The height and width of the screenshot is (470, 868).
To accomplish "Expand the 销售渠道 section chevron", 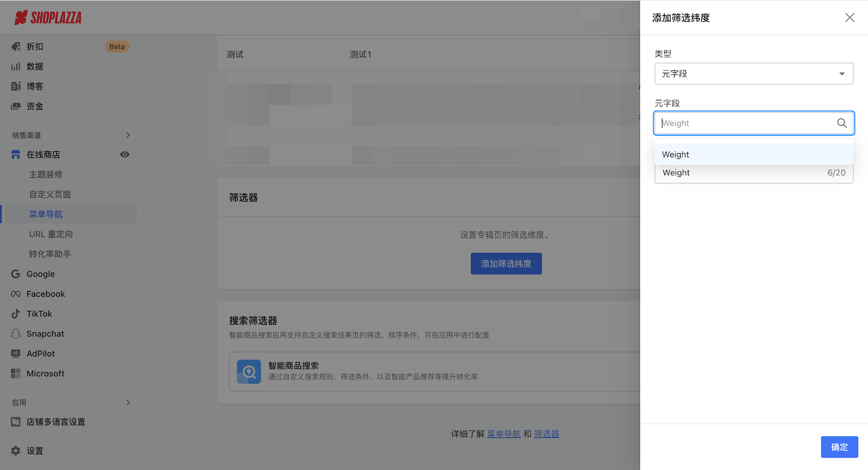I will tap(128, 135).
